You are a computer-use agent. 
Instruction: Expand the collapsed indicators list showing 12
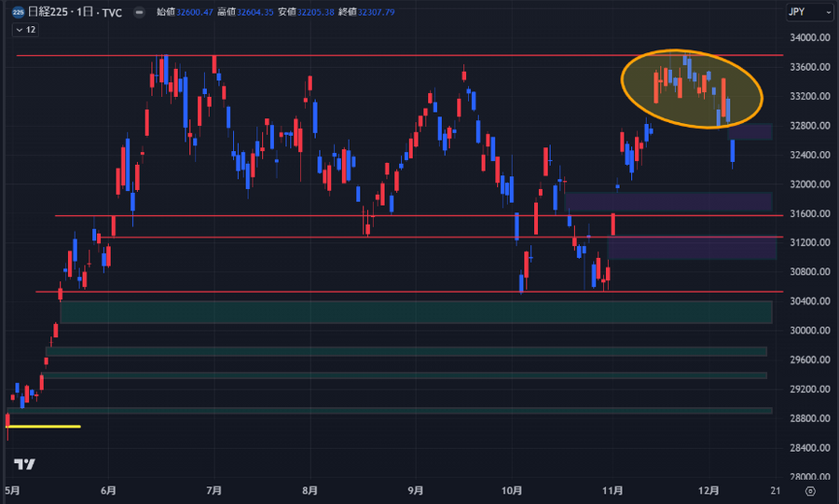(25, 30)
